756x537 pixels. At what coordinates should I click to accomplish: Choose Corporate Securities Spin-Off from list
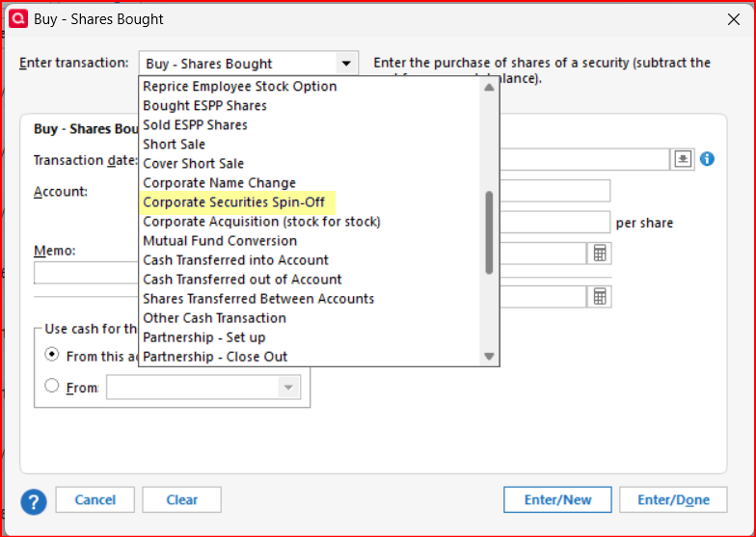pyautogui.click(x=234, y=202)
